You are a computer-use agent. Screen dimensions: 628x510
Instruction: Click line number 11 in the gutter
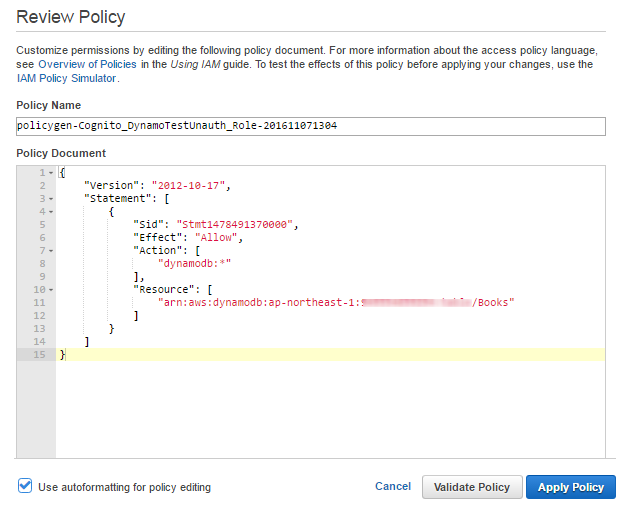pyautogui.click(x=39, y=303)
